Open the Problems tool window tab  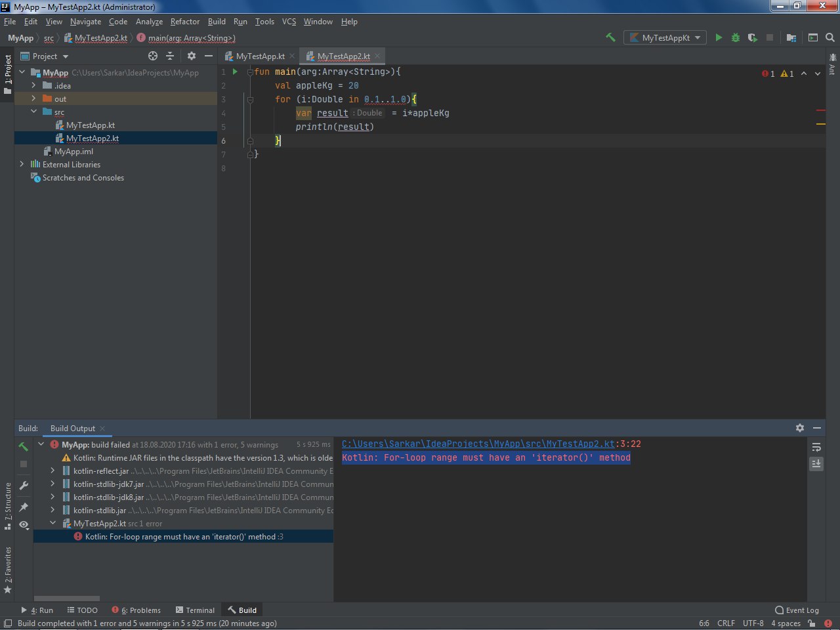pyautogui.click(x=136, y=610)
